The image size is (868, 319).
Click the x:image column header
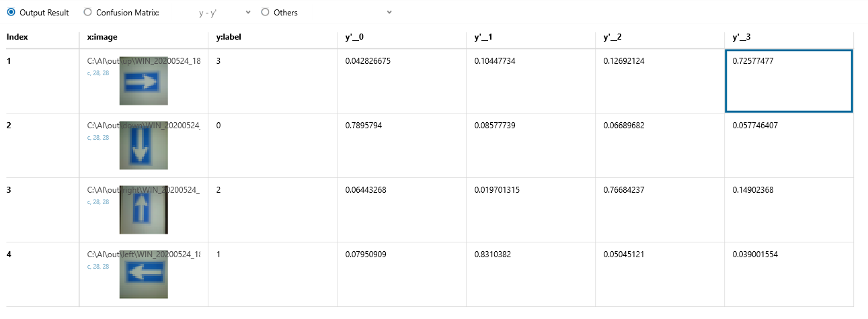pos(102,37)
